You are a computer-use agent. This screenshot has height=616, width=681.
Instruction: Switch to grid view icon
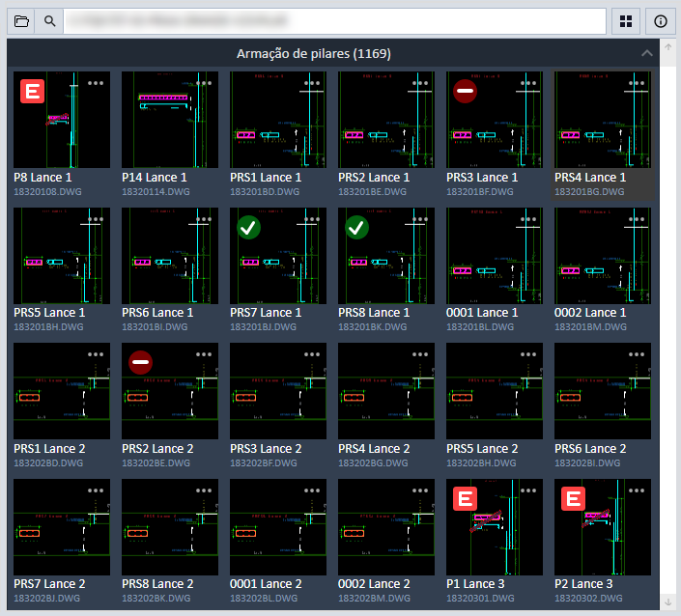(626, 20)
